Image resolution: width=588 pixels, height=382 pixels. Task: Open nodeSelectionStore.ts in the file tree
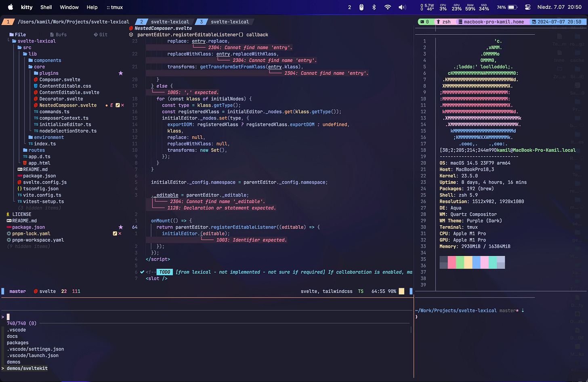[x=68, y=131]
